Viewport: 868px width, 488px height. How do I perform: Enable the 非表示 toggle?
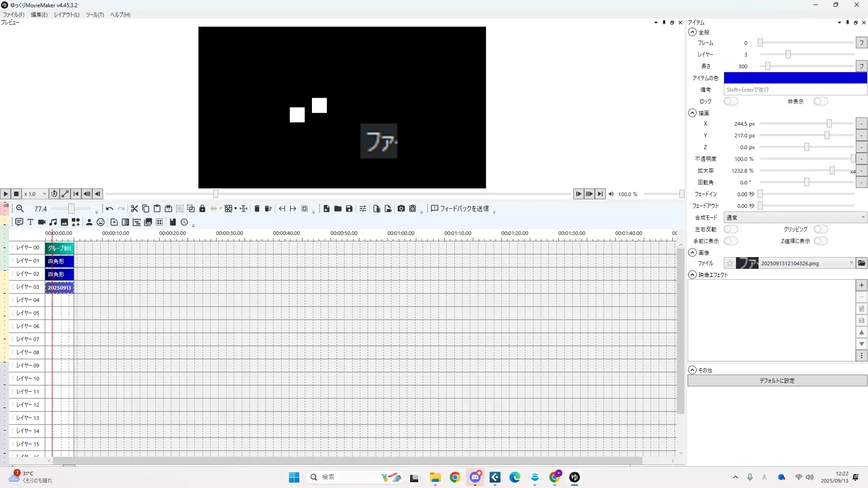pos(821,101)
